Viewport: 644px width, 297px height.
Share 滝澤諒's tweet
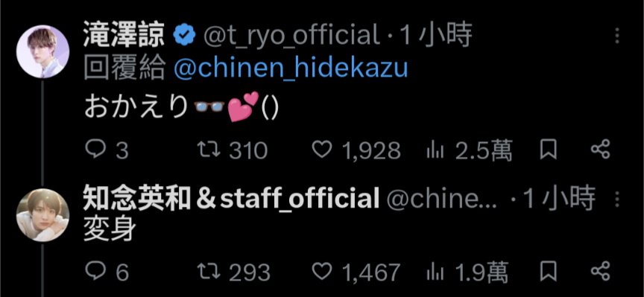pos(601,150)
